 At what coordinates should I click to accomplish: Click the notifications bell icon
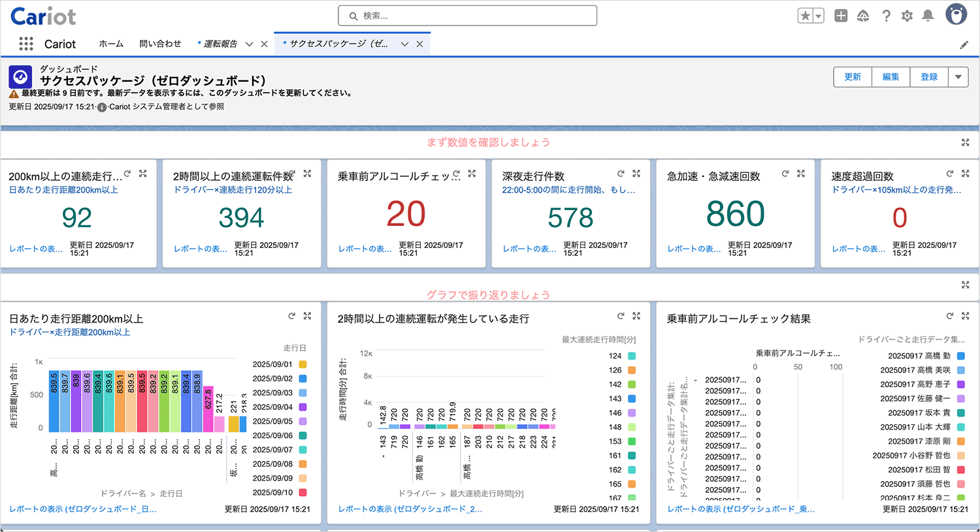[928, 16]
